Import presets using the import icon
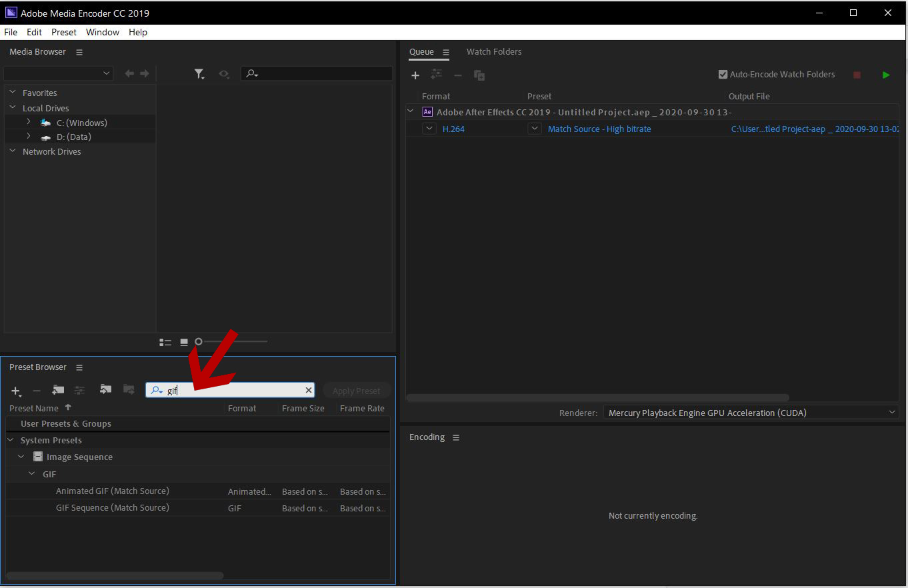 point(105,389)
